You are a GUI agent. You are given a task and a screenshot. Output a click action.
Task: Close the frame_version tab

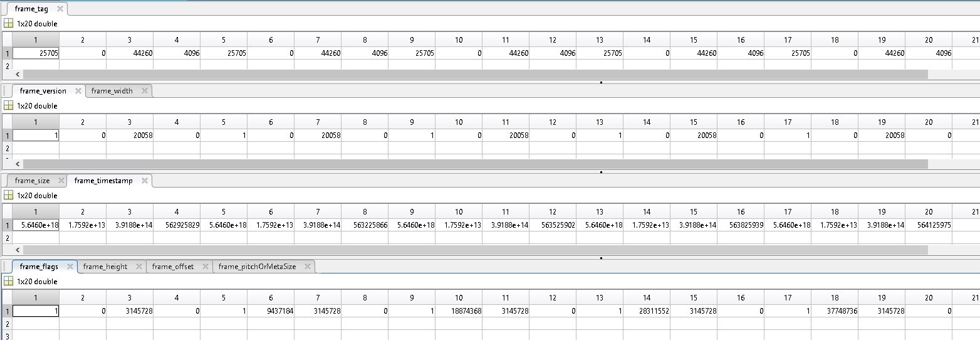coord(78,91)
